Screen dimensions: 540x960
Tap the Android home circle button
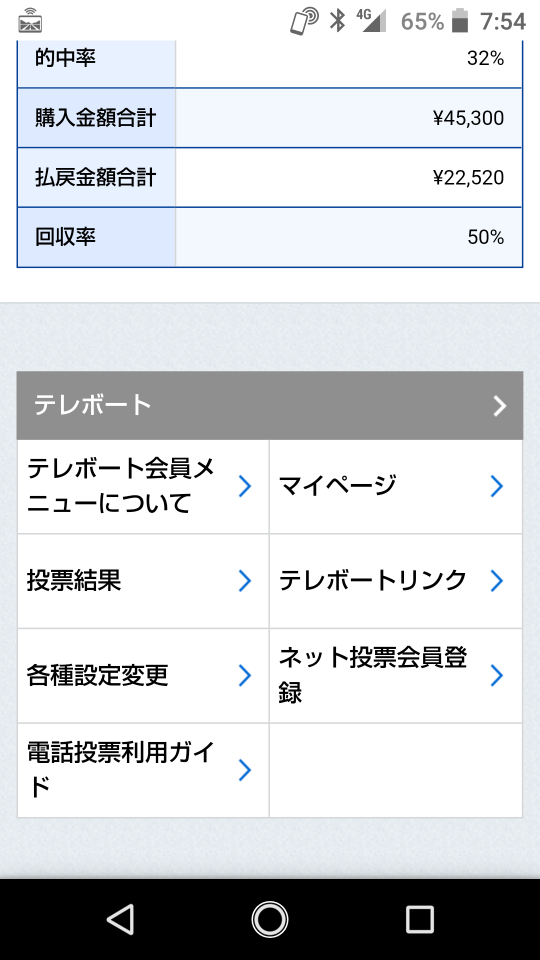tap(269, 919)
